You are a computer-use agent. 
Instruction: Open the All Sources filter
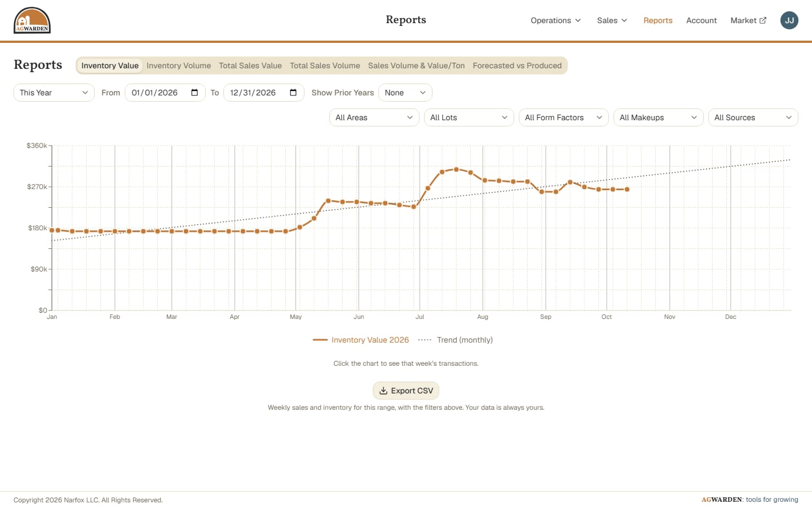[753, 117]
